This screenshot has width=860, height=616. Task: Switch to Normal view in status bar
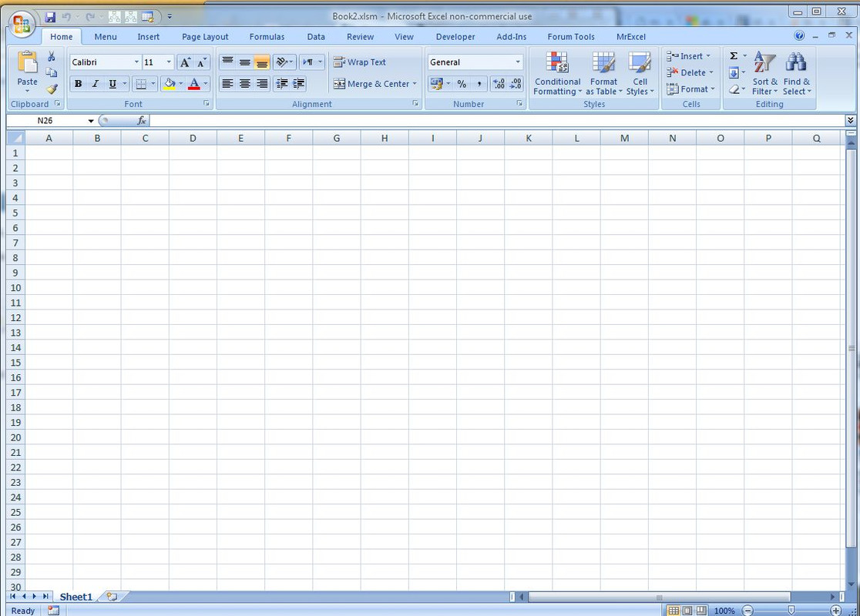[673, 611]
